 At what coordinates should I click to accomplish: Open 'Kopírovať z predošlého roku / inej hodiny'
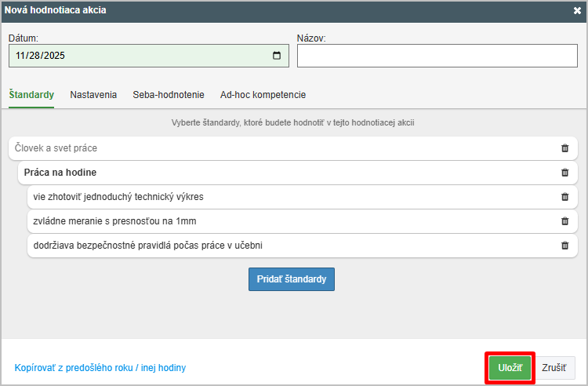click(100, 368)
